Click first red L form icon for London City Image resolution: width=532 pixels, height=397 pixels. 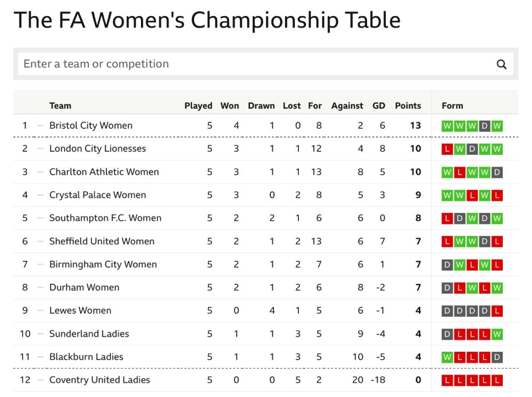pos(447,149)
